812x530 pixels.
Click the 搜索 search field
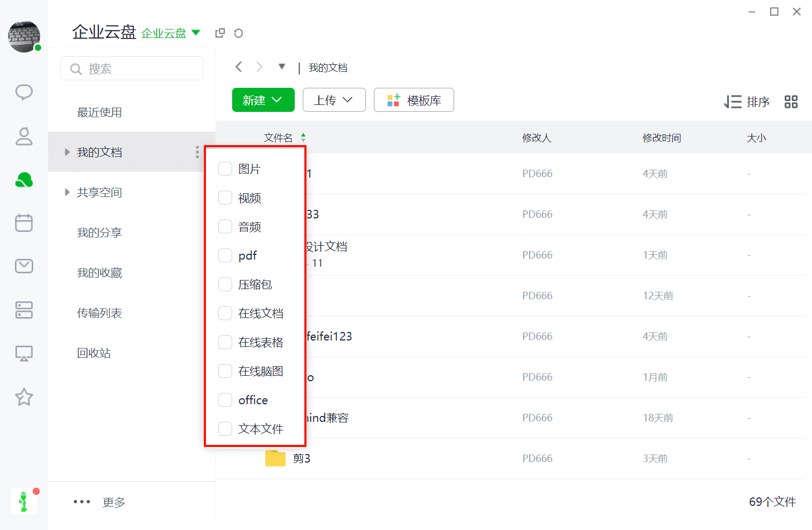point(132,69)
